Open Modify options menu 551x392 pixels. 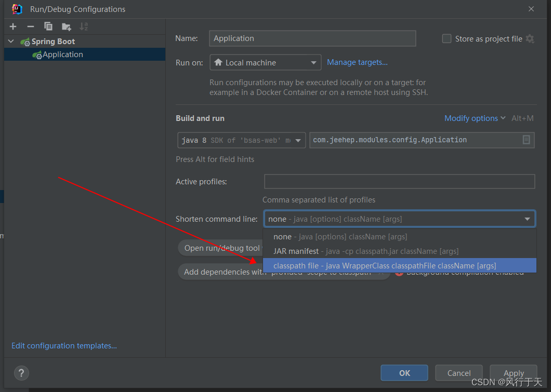tap(475, 118)
